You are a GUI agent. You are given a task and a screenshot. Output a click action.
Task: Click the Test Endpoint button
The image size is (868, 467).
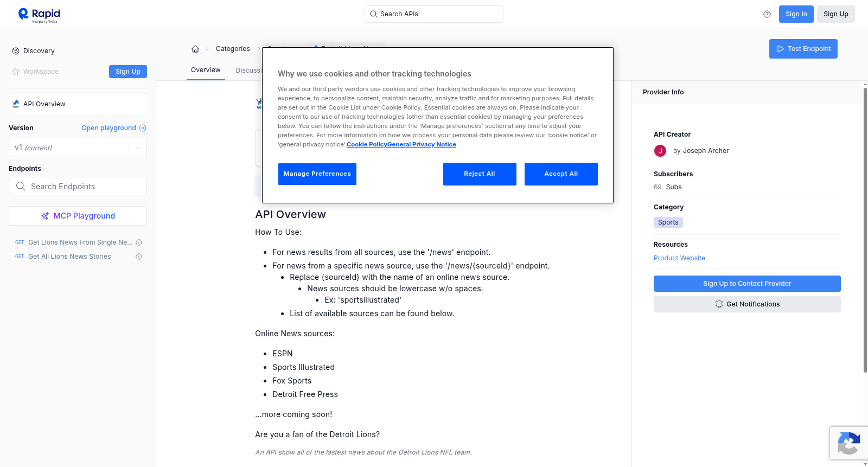click(803, 49)
